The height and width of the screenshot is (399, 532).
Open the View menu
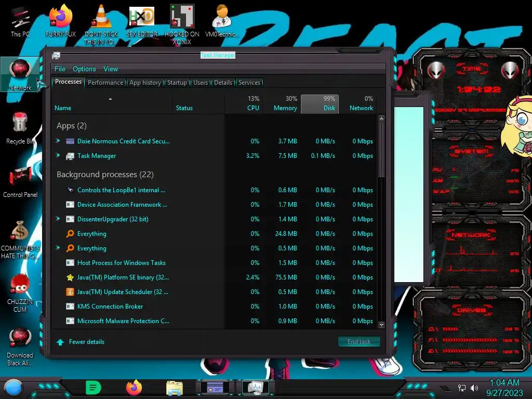[x=111, y=69]
